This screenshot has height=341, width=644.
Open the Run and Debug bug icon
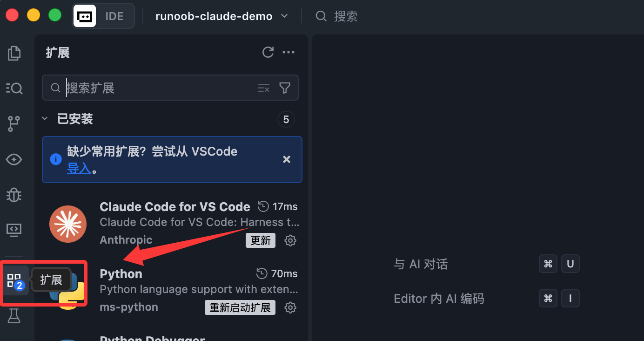point(14,195)
